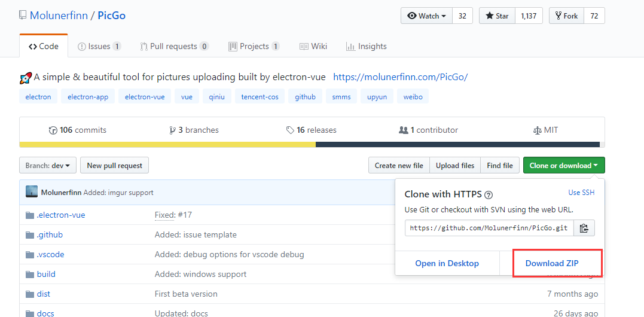
Task: Open the Projects tab
Action: pos(254,47)
